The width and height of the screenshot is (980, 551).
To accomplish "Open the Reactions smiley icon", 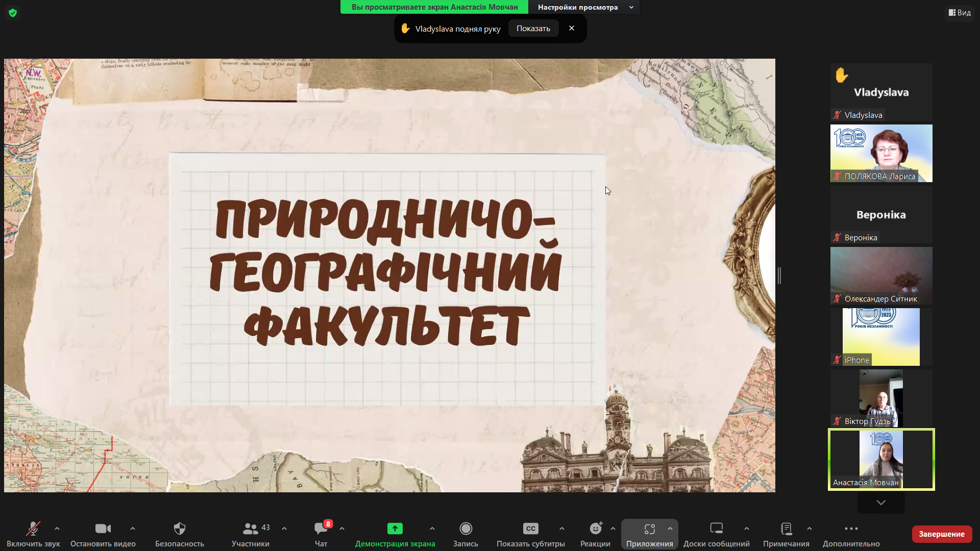I will coord(595,529).
